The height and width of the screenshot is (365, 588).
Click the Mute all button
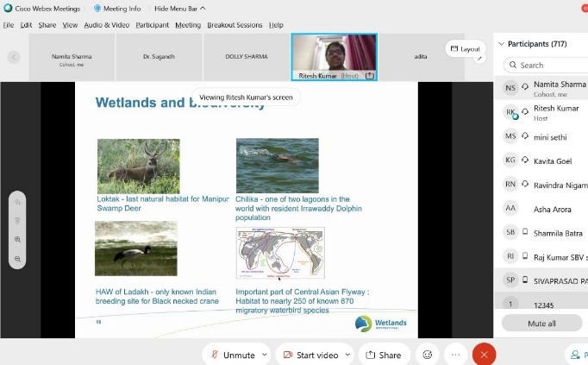point(541,324)
